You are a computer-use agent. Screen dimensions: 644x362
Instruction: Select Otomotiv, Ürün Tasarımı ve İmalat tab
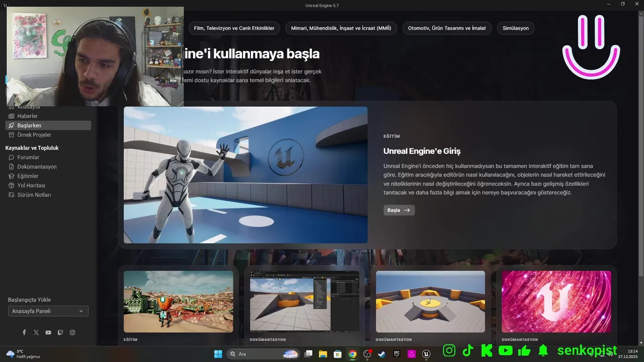(447, 28)
